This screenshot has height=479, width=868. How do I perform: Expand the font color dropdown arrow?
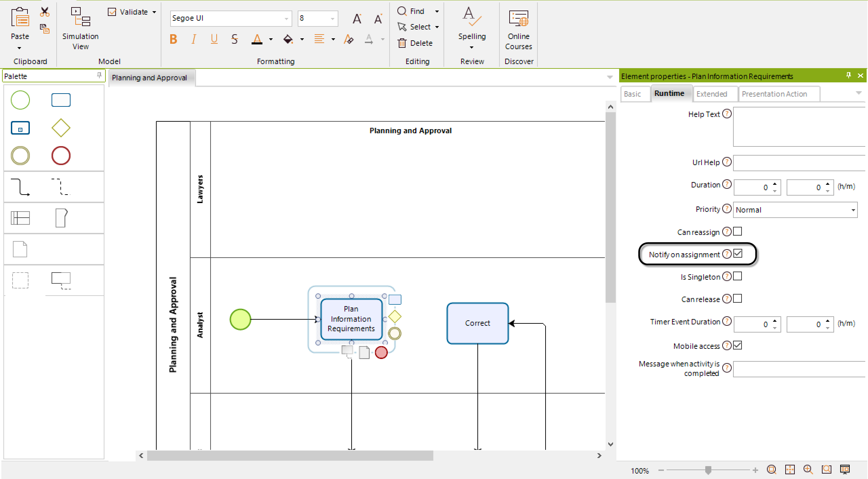[x=271, y=39]
